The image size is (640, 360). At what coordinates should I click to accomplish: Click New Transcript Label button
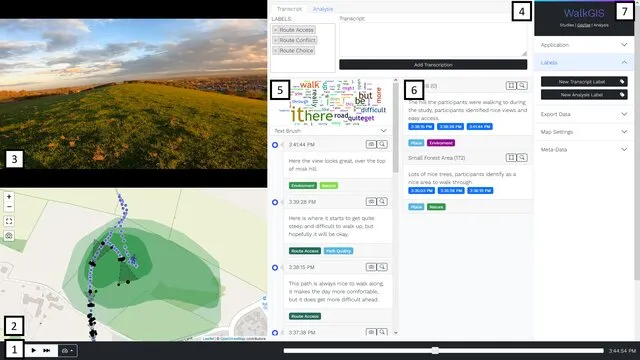(x=584, y=82)
